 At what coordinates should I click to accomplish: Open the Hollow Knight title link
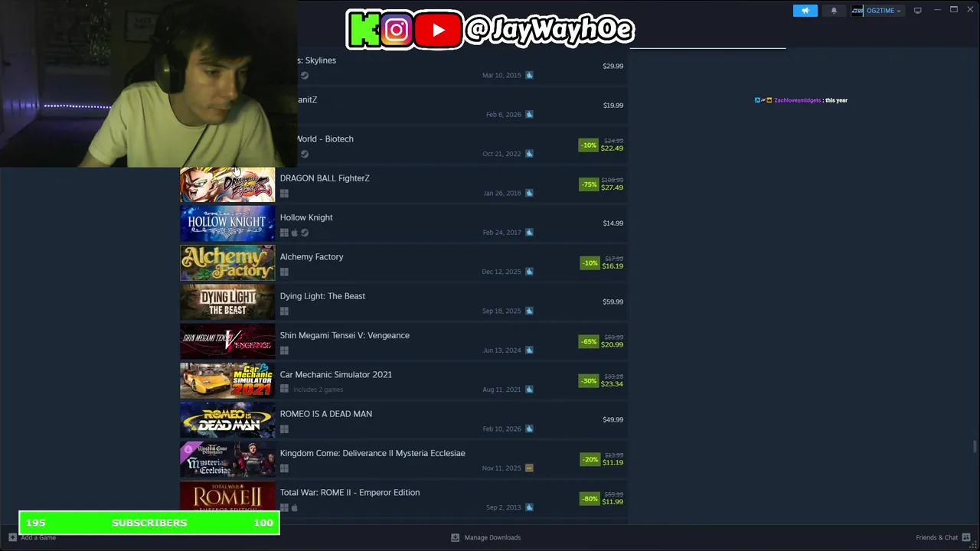click(306, 217)
